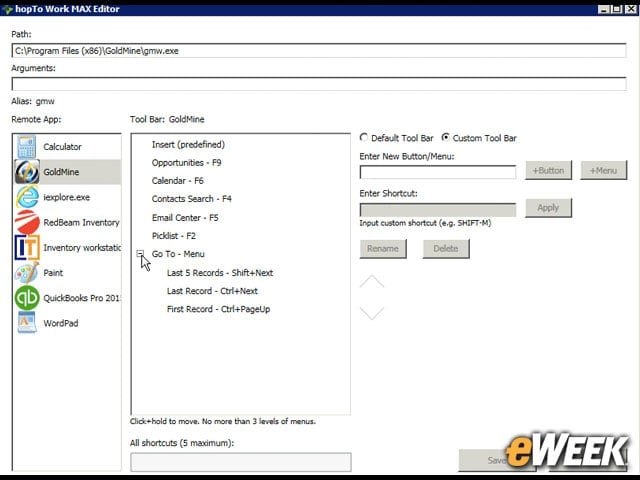Select the QuickBooks Pro icon

27,298
